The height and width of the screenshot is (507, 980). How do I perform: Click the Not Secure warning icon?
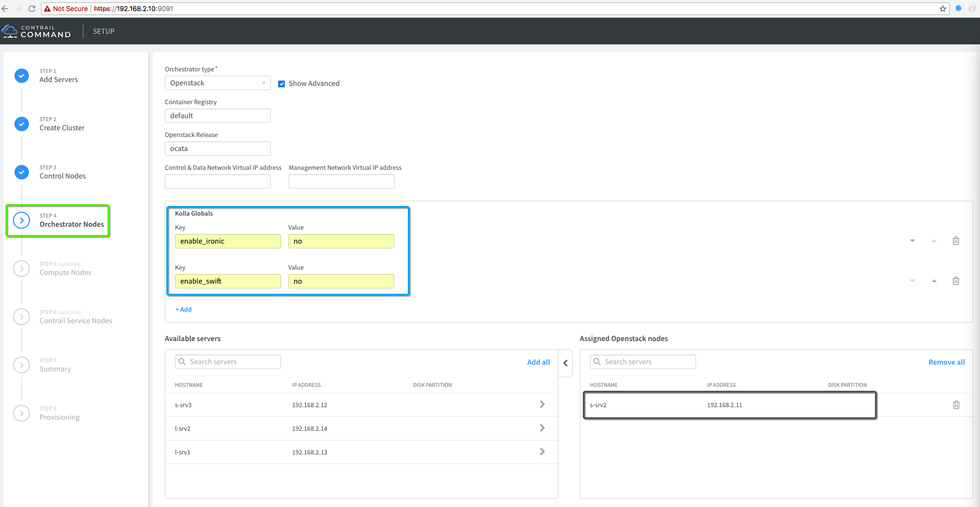(x=47, y=9)
